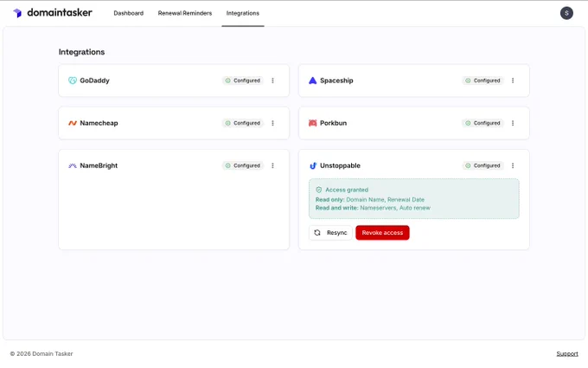Image resolution: width=588 pixels, height=368 pixels.
Task: Click NameBright Configured status badge
Action: coord(243,165)
